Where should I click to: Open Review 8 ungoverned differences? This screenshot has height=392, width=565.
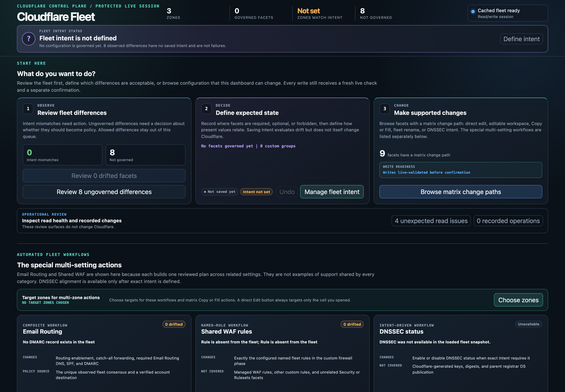(x=104, y=192)
